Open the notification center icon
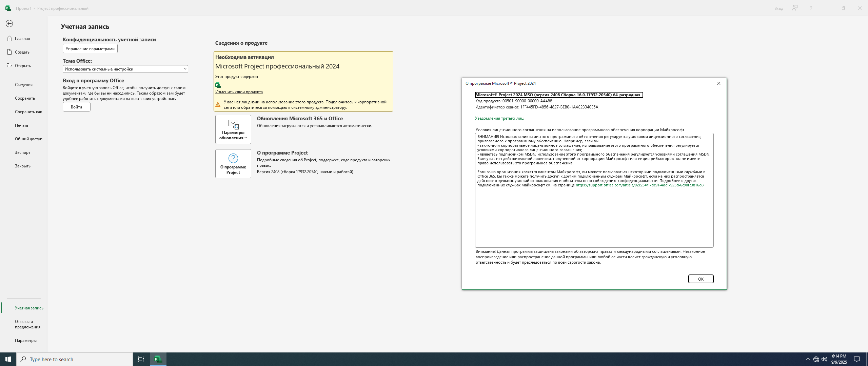Viewport: 868px width, 366px height. click(x=857, y=359)
